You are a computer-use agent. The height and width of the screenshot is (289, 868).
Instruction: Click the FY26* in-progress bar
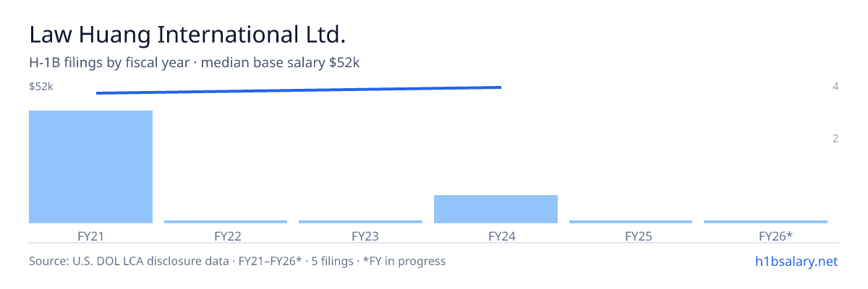[765, 222]
